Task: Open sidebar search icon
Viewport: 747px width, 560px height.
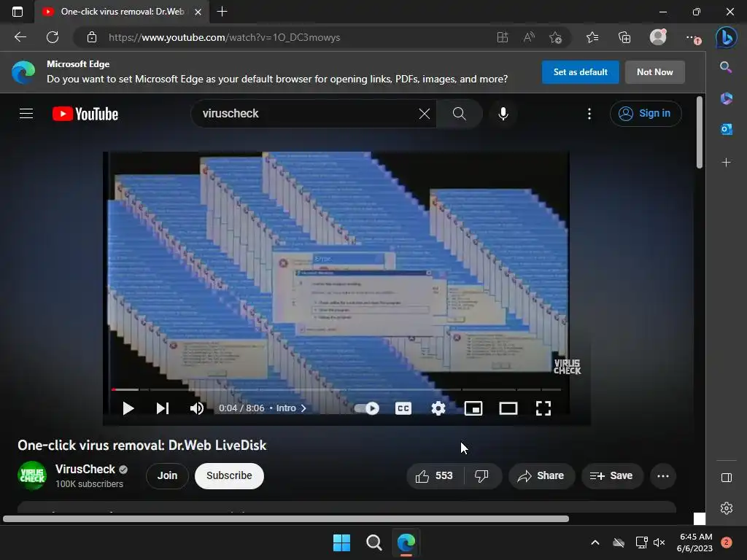Action: (726, 67)
